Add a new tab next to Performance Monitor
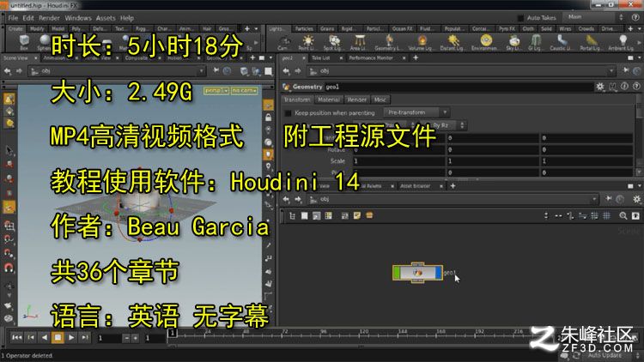 pos(416,57)
